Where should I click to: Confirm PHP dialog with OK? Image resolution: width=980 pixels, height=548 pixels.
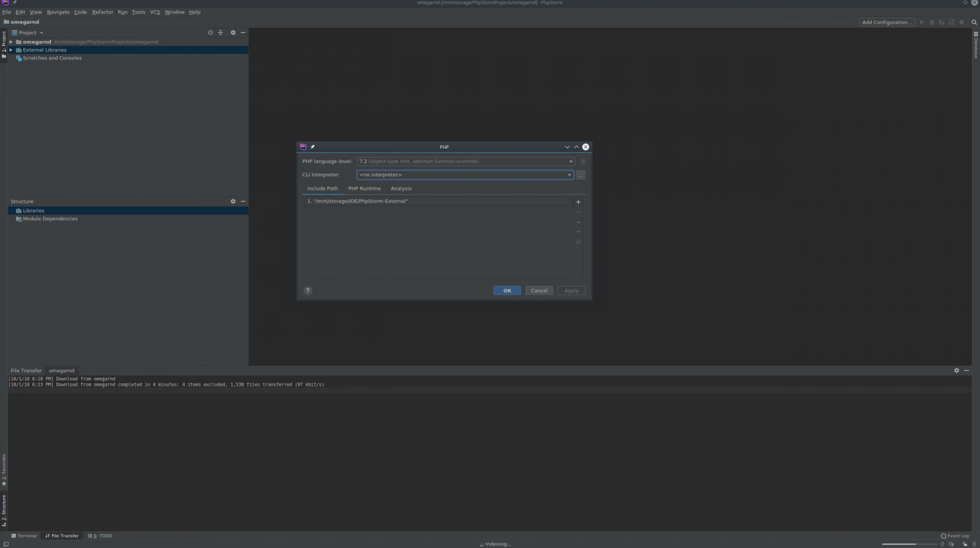coord(507,291)
